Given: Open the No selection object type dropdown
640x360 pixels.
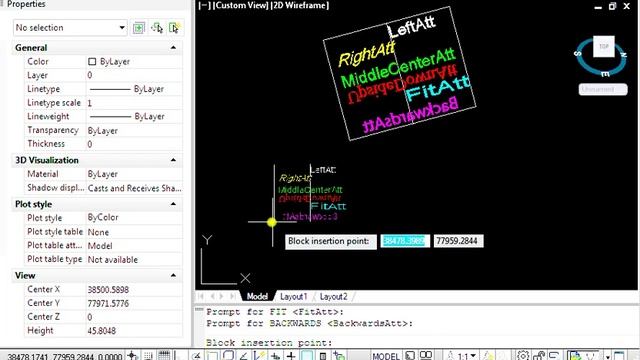Looking at the screenshot, I should pos(70,28).
